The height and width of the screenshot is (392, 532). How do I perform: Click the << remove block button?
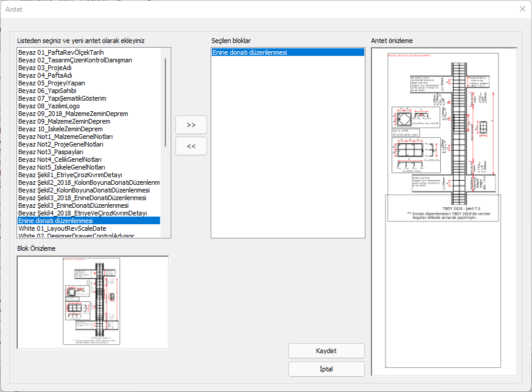(x=191, y=147)
